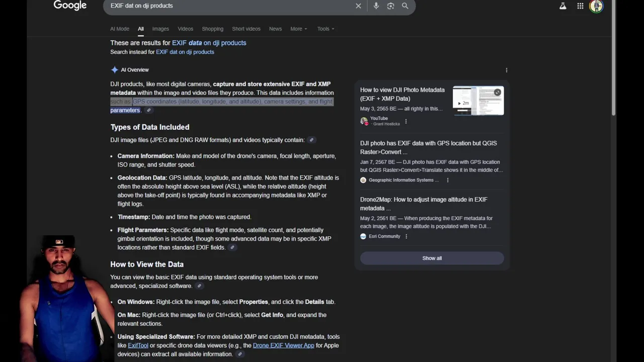Expand the Tools dropdown

pos(326,29)
